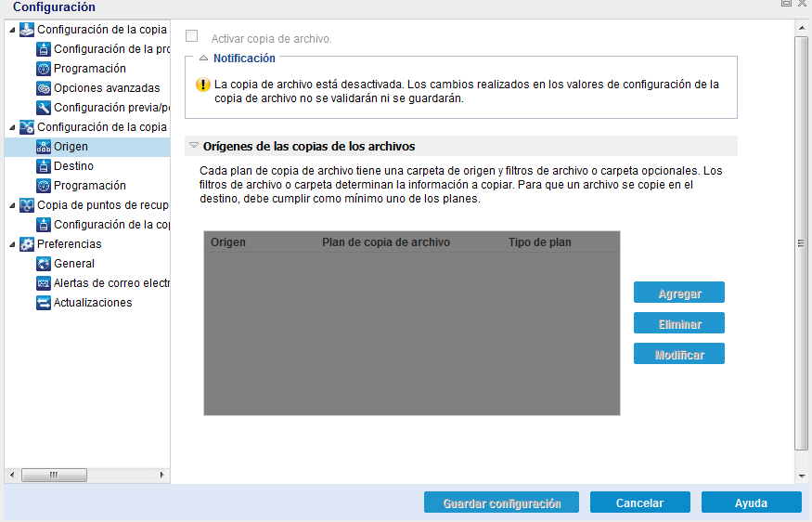Click Guardar configuración
This screenshot has height=522, width=812.
[x=501, y=502]
